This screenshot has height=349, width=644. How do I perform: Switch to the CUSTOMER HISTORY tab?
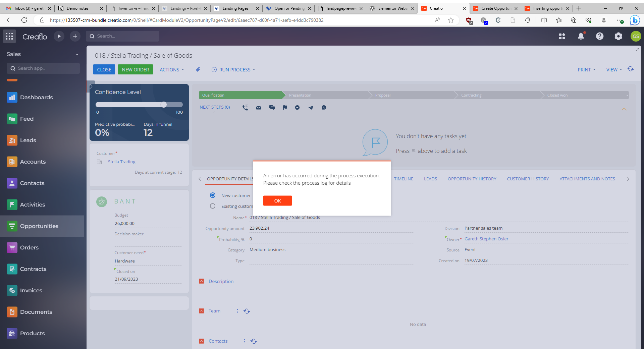(528, 179)
